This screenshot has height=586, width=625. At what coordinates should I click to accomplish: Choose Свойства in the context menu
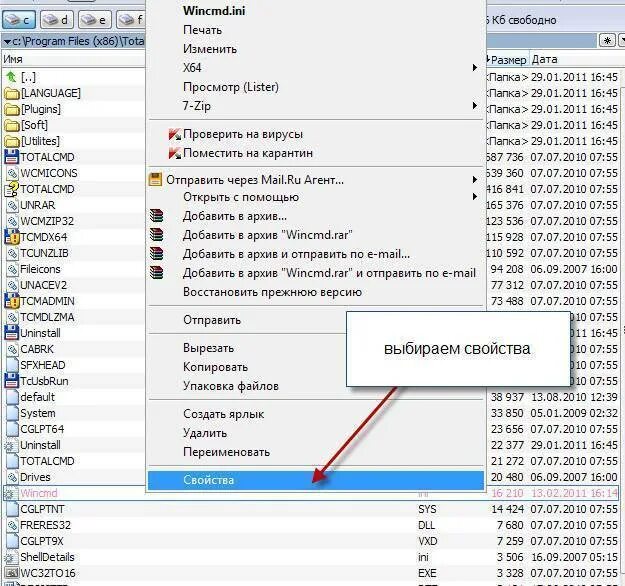coord(316,480)
